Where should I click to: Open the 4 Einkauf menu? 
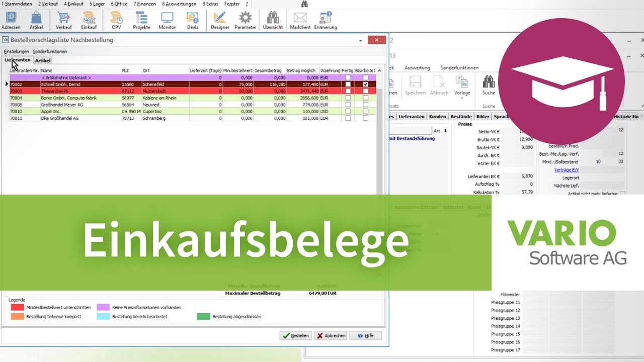pyautogui.click(x=73, y=4)
